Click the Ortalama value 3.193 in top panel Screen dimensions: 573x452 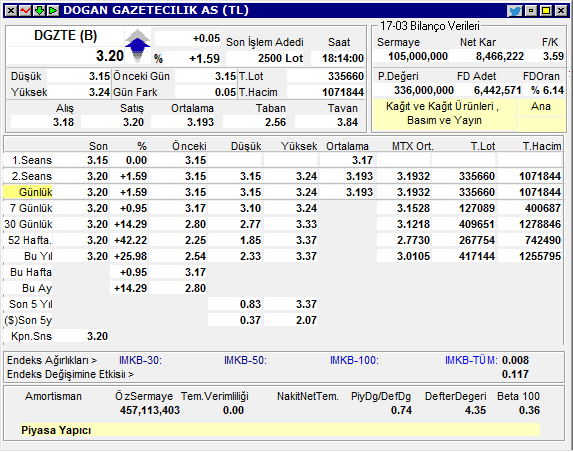tap(200, 122)
